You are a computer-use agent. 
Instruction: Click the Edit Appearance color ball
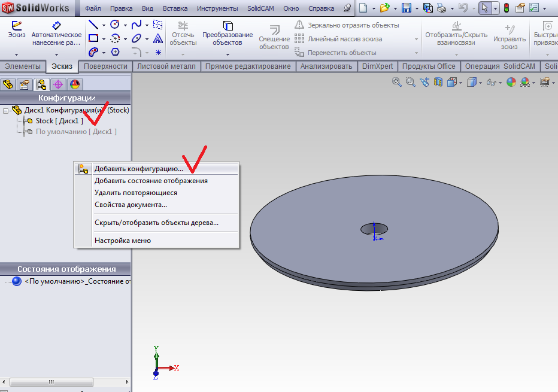pyautogui.click(x=511, y=82)
